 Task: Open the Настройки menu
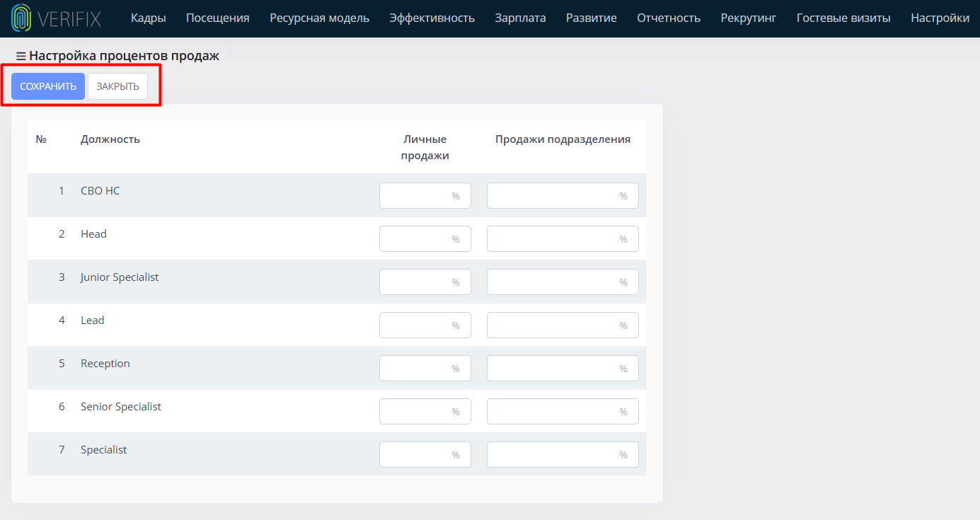(x=940, y=18)
